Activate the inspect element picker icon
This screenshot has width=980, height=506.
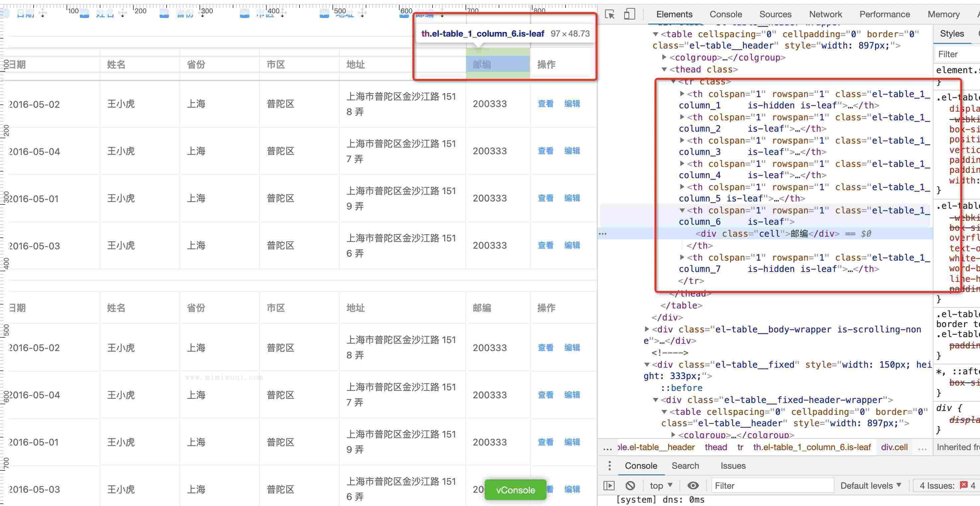point(610,14)
